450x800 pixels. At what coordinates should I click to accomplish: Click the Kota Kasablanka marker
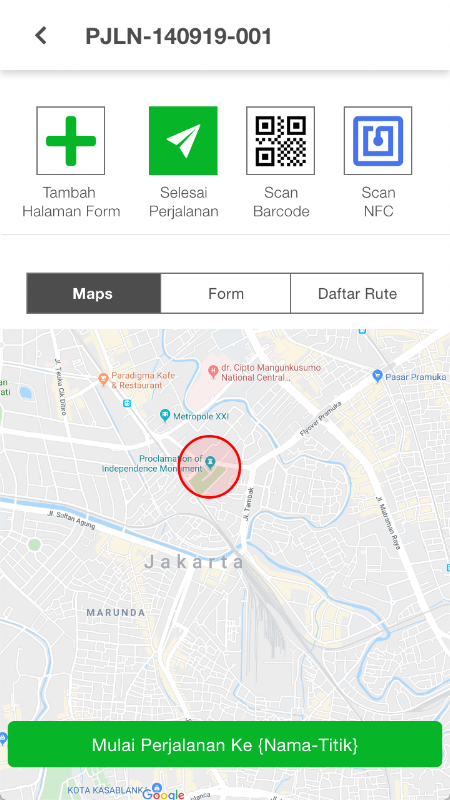(x=157, y=789)
